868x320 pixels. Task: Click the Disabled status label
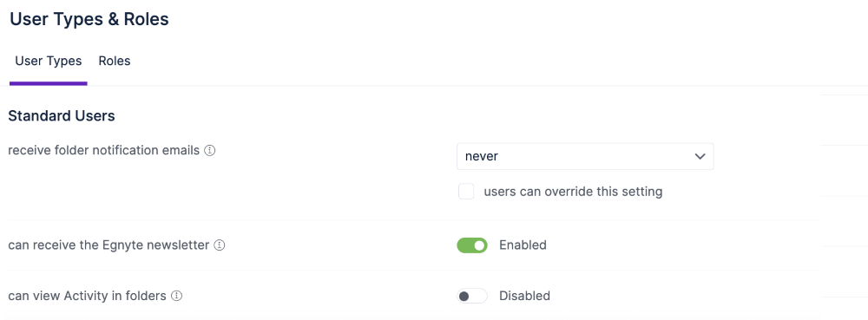[525, 296]
